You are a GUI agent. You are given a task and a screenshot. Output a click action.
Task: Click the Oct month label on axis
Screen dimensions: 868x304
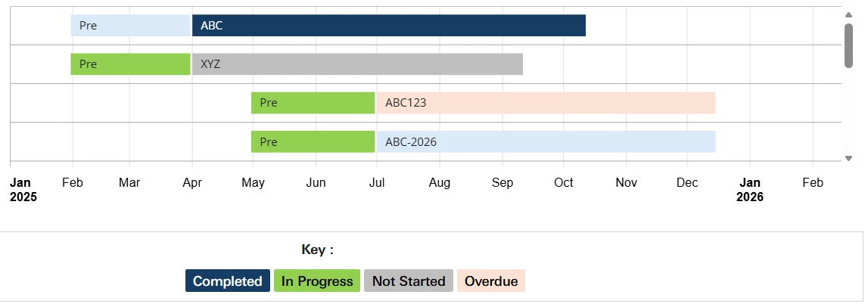coord(564,183)
